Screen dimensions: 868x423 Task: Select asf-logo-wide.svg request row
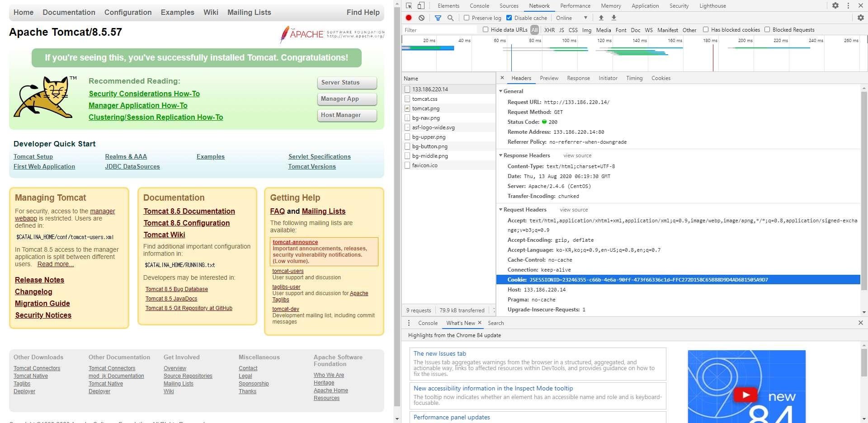tap(448, 127)
